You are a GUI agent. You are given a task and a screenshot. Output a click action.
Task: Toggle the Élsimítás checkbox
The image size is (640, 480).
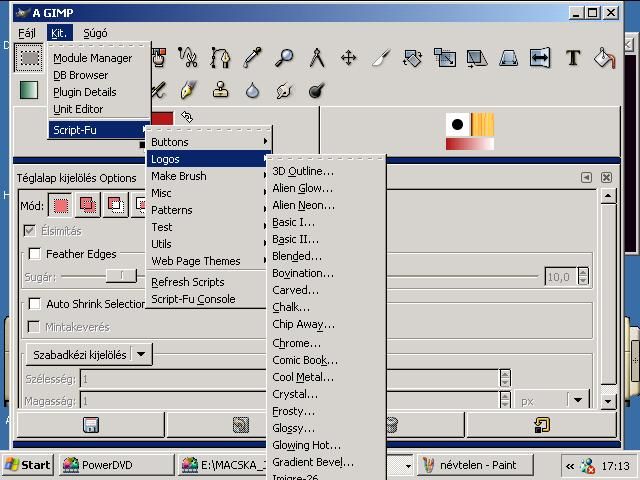(29, 231)
